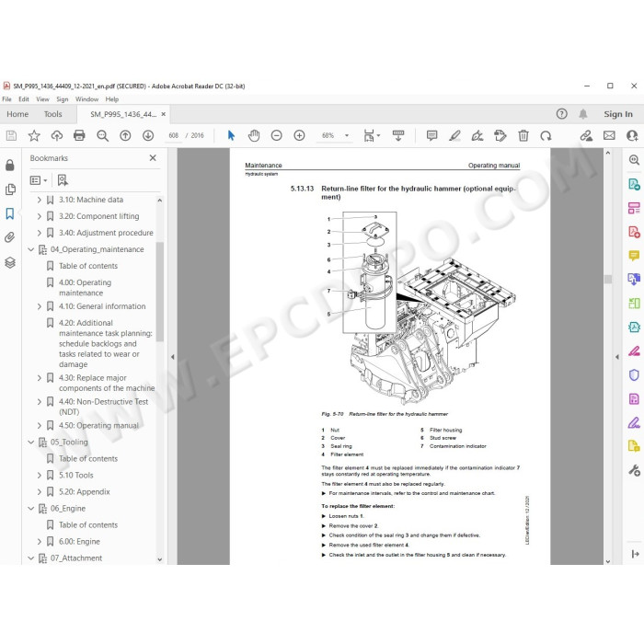
Task: Share a link to the file
Action: (586, 135)
